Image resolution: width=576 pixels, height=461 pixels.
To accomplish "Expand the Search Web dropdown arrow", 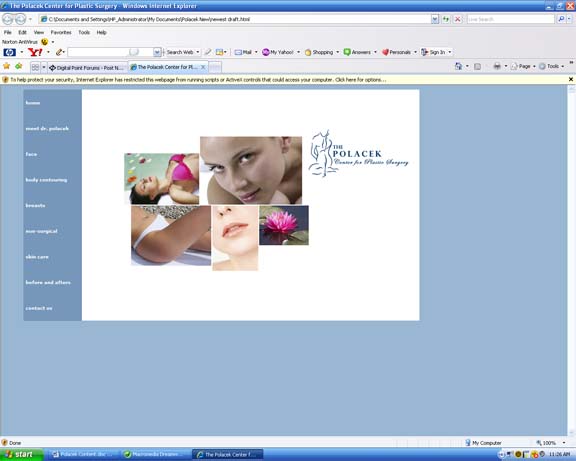I will pyautogui.click(x=198, y=53).
